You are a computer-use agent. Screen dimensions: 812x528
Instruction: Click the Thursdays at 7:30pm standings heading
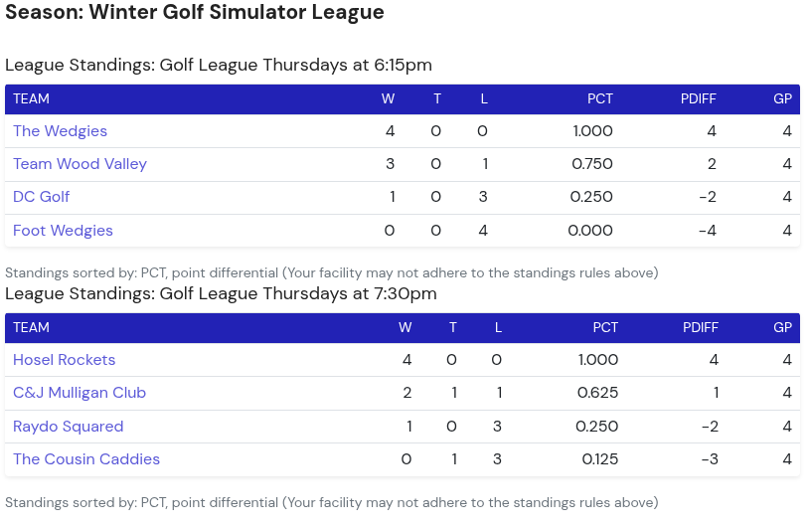pyautogui.click(x=221, y=293)
